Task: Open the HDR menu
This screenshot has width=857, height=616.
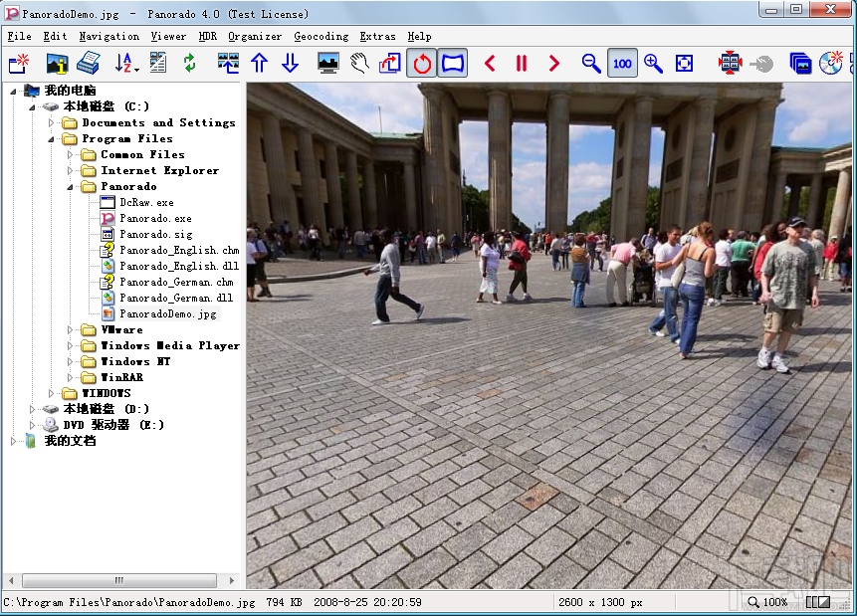Action: click(208, 37)
